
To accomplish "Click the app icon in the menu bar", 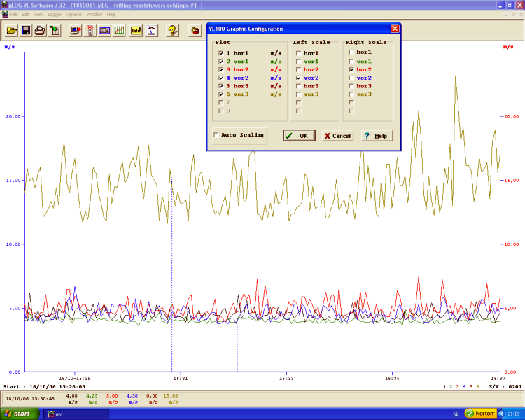I will pos(5,15).
